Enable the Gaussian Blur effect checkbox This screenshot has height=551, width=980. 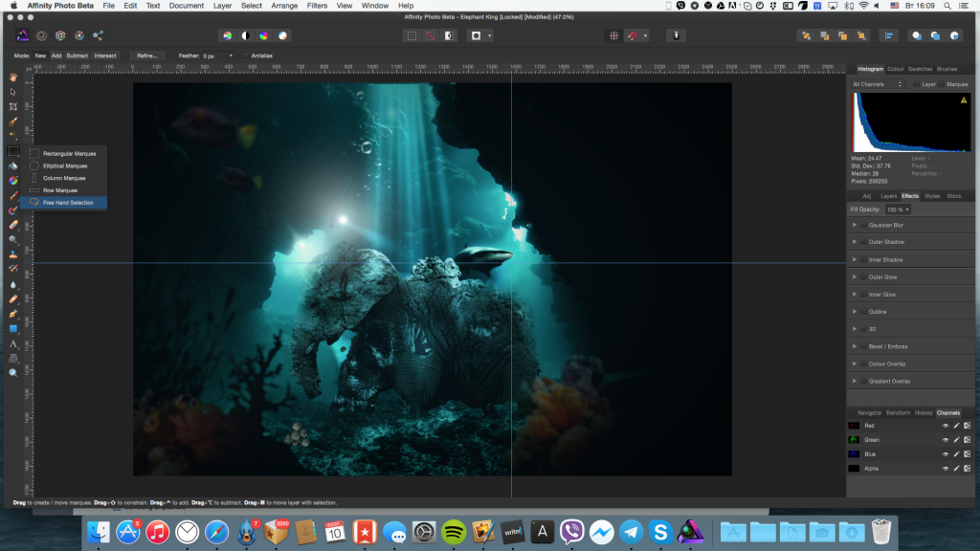point(863,226)
